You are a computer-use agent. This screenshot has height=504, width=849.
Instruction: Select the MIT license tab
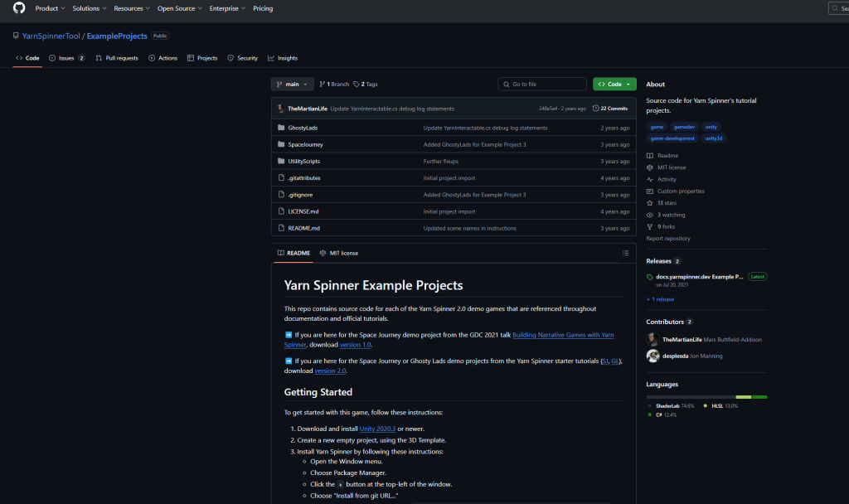coord(339,254)
